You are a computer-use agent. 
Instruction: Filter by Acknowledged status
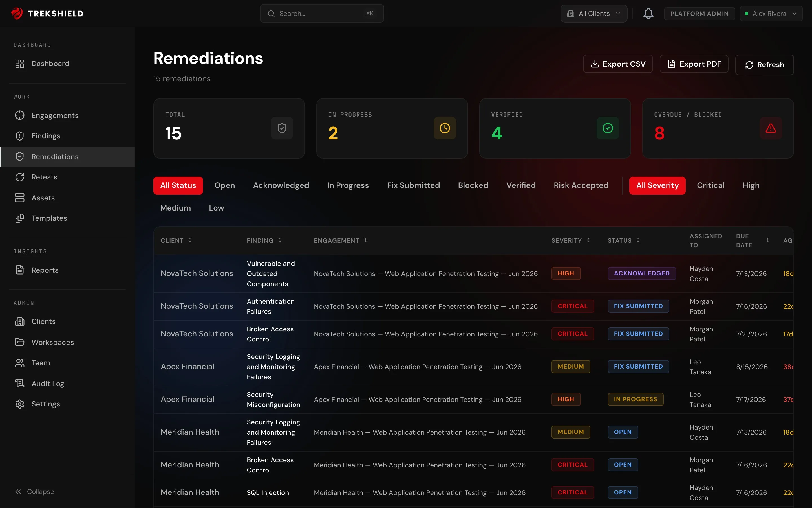click(281, 185)
